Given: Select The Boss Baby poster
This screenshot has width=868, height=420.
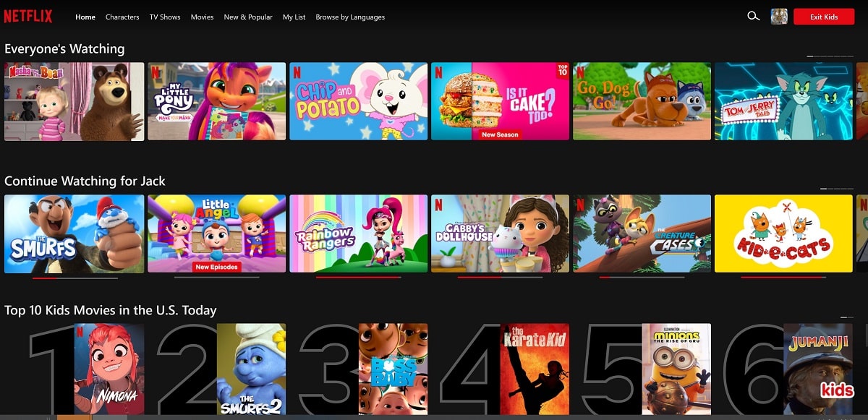Looking at the screenshot, I should (x=393, y=369).
